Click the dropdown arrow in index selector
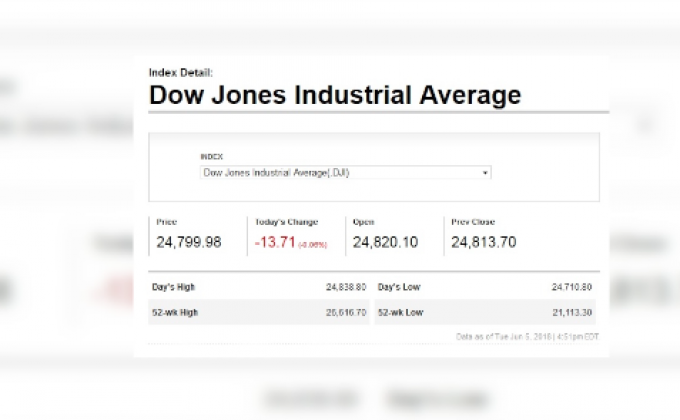This screenshot has height=420, width=680. coord(485,173)
